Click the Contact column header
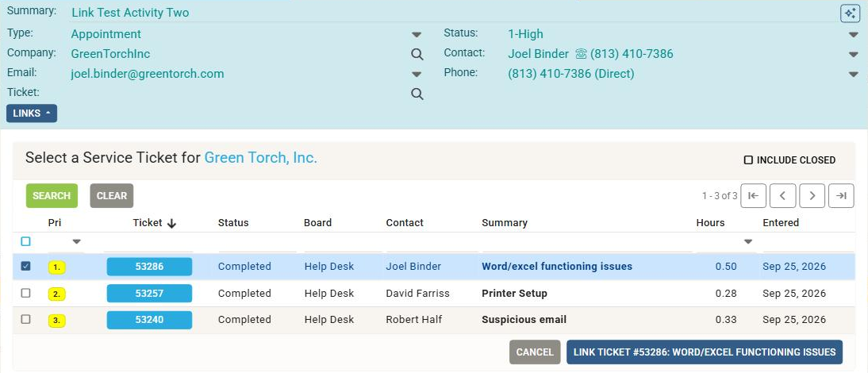This screenshot has width=868, height=373. coord(405,223)
